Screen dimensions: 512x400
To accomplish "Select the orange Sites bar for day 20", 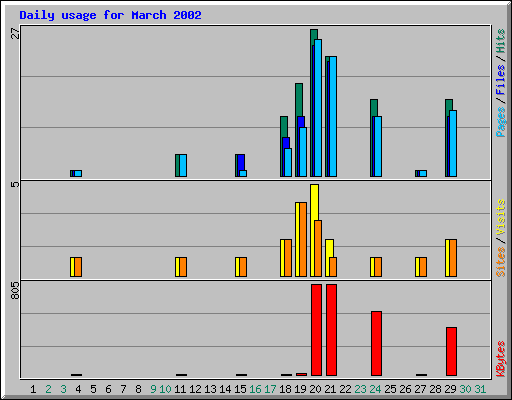I will pos(318,248).
